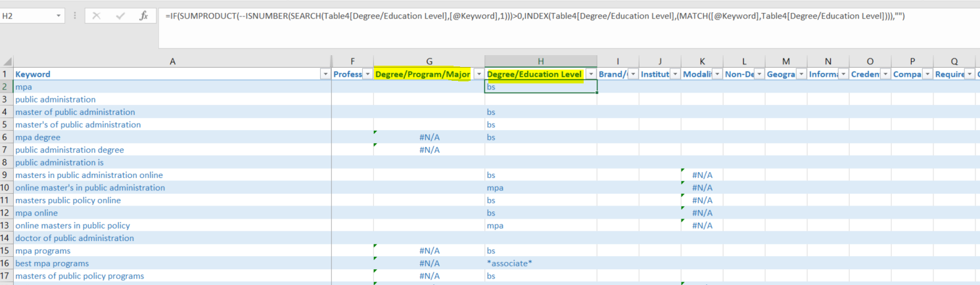Select row 16 header
The image size is (980, 285).
(x=7, y=263)
